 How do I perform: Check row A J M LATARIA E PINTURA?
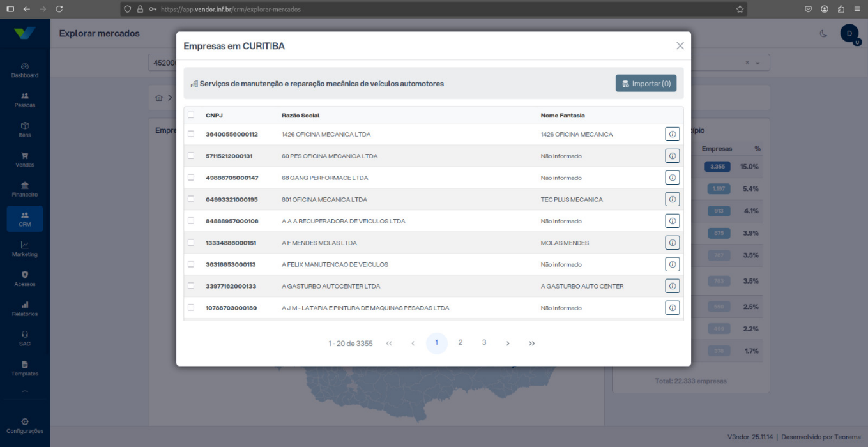(191, 308)
